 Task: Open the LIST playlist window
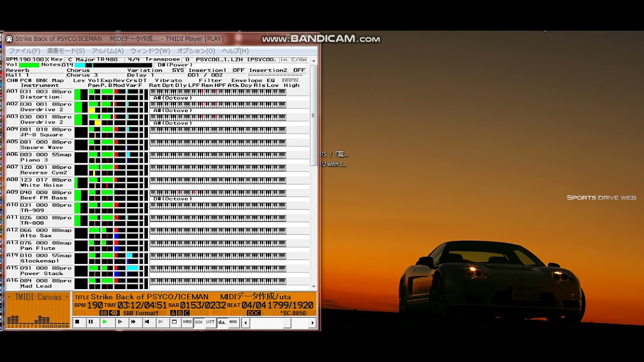tap(210, 322)
